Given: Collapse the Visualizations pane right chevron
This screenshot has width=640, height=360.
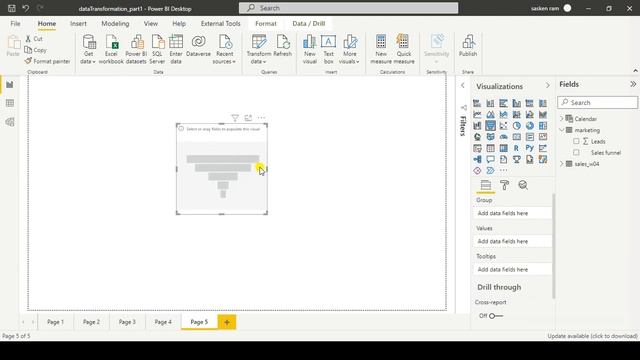Looking at the screenshot, I should 547,86.
